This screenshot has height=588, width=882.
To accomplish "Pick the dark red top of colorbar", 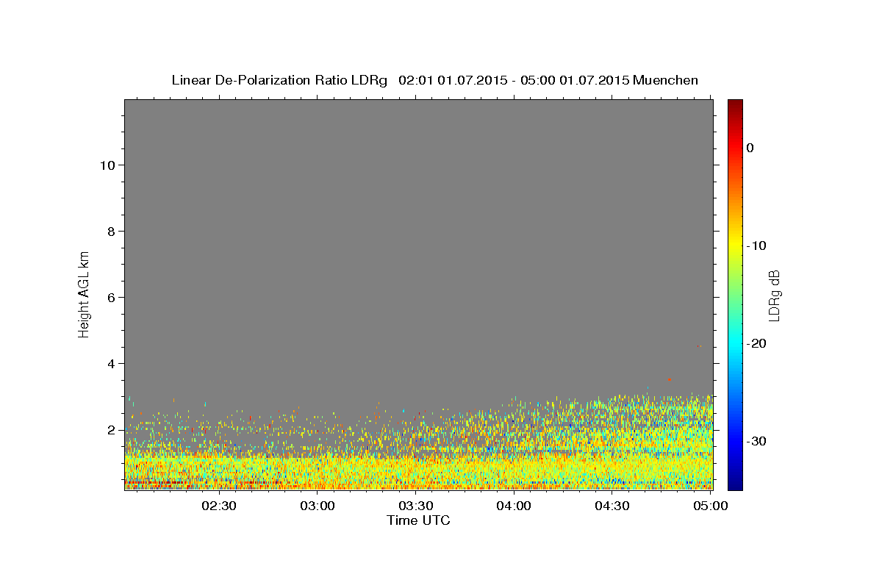I will click(735, 104).
